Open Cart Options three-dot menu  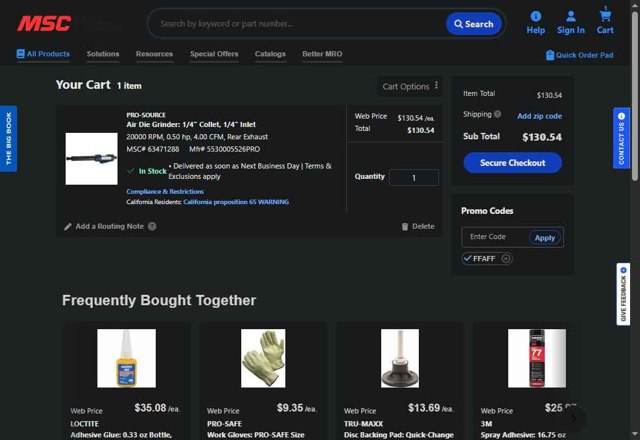436,85
